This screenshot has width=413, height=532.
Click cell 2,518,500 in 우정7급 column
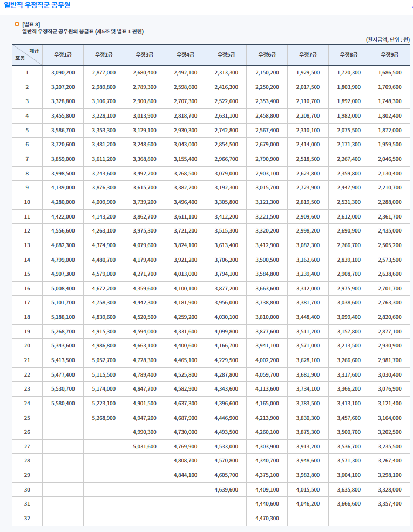[308, 159]
